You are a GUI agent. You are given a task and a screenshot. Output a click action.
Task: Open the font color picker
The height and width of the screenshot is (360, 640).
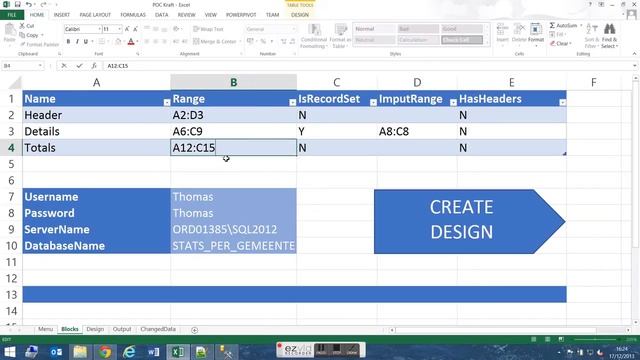(131, 41)
